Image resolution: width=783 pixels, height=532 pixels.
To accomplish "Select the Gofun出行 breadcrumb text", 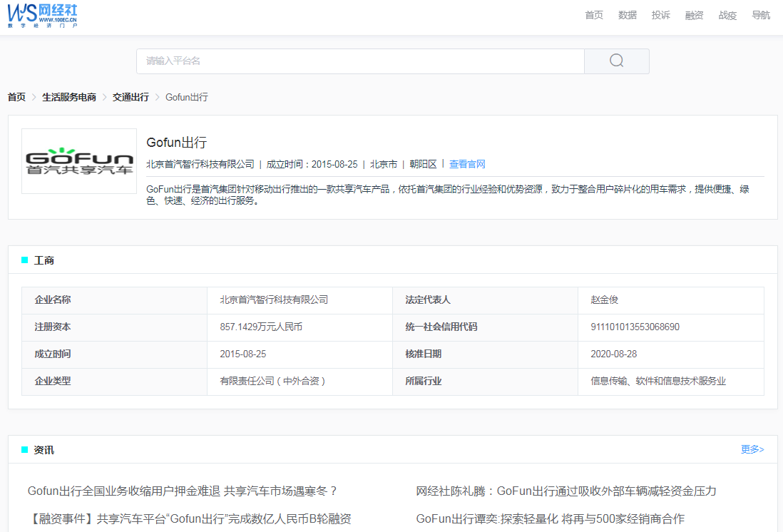I will (x=187, y=97).
